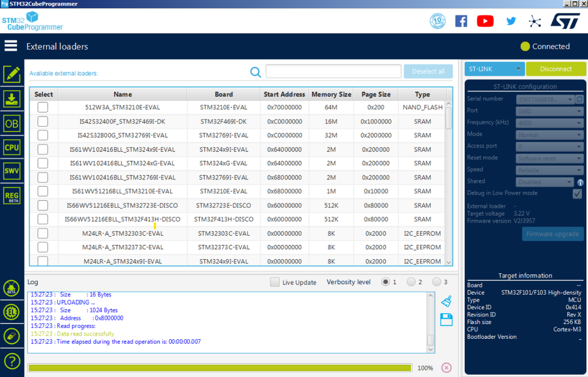Screen dimensions: 588x377
Task: Sort by Page Size column header
Action: pyautogui.click(x=376, y=94)
